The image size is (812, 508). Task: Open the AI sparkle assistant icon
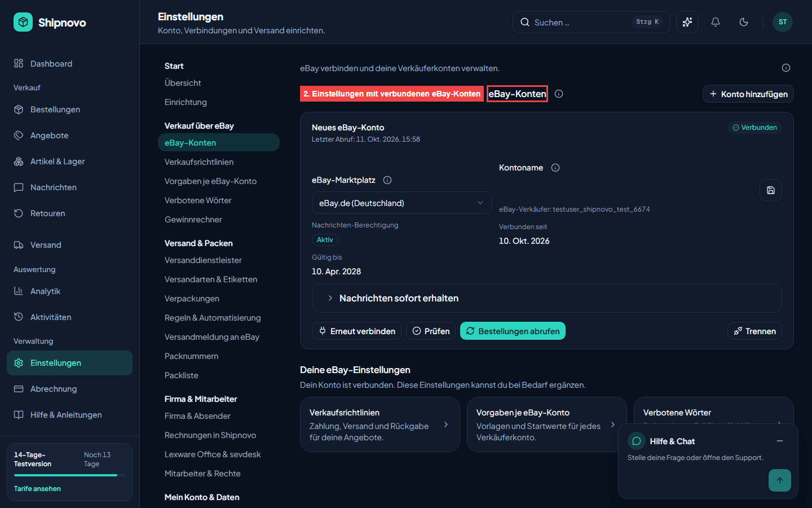tap(687, 22)
